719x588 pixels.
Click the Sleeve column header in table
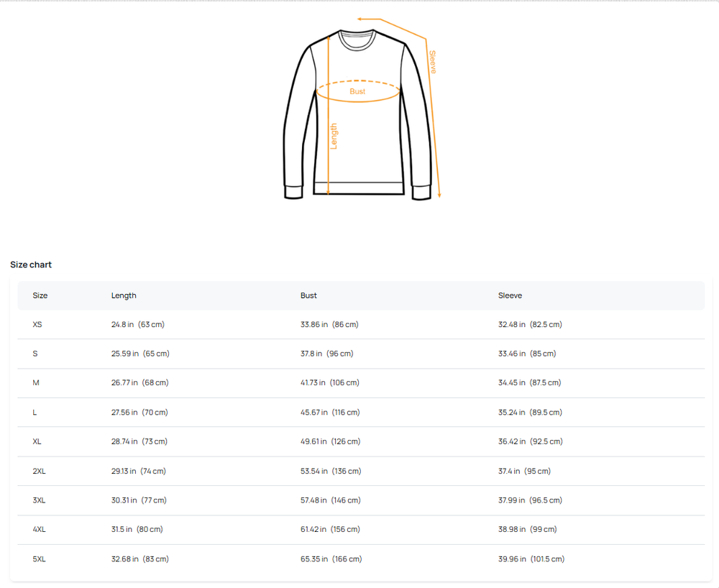(510, 295)
